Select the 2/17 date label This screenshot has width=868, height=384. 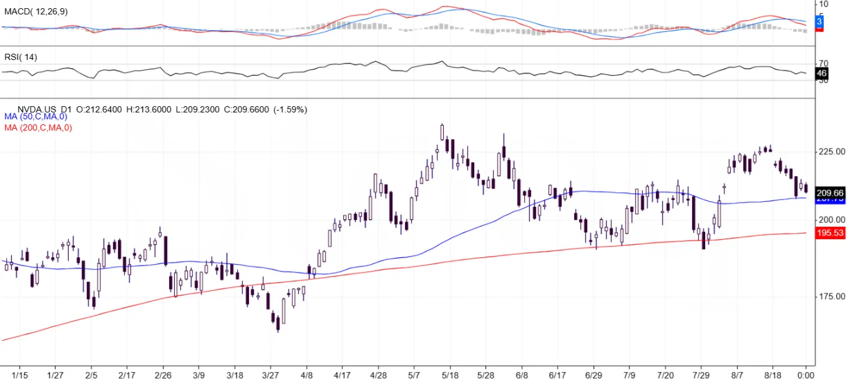(127, 375)
